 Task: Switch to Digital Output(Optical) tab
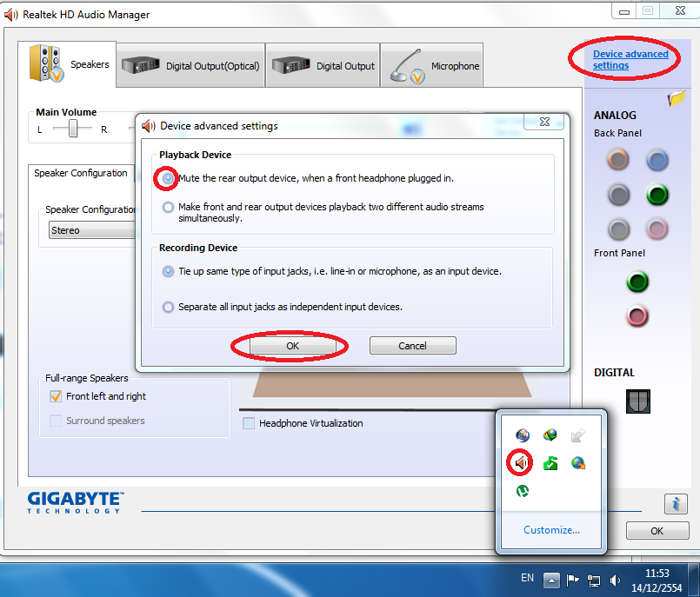(190, 65)
